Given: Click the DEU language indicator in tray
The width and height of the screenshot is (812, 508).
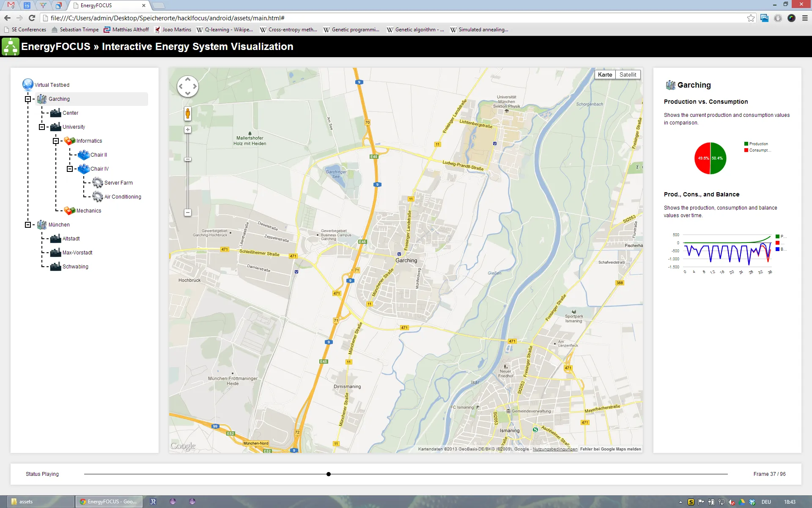Looking at the screenshot, I should tap(766, 502).
